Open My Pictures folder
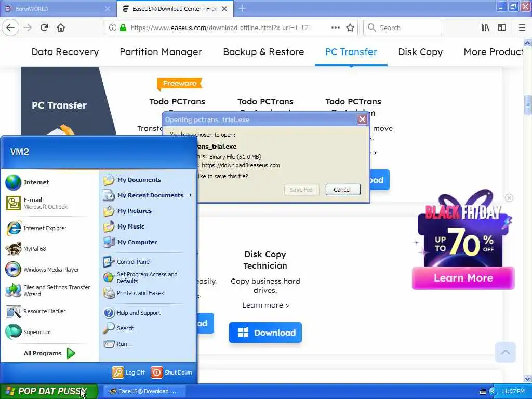The width and height of the screenshot is (532, 399). click(x=148, y=211)
